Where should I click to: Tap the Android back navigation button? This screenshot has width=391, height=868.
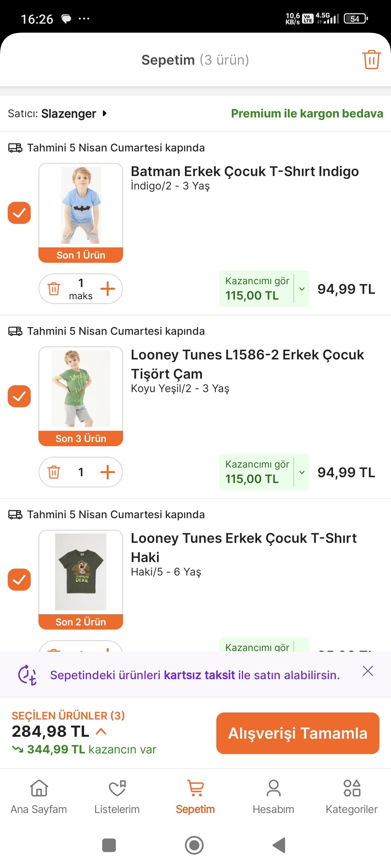click(x=279, y=845)
